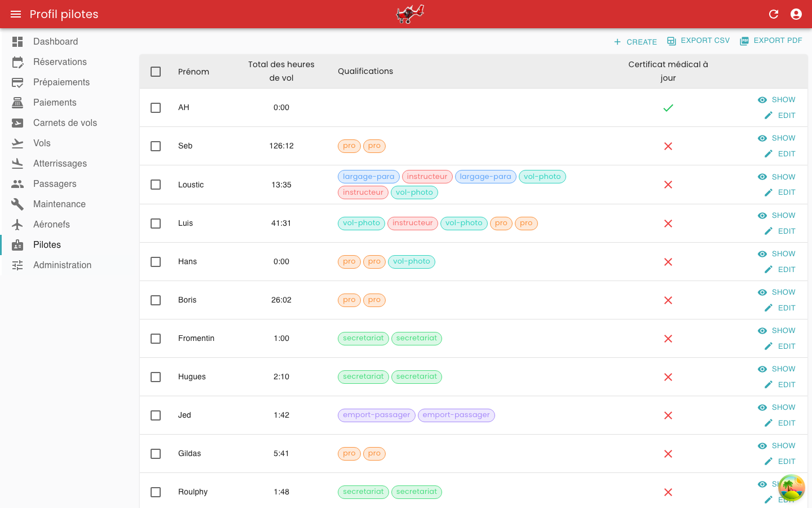Click Export PDF button
Viewport: 812px width, 508px height.
point(771,41)
